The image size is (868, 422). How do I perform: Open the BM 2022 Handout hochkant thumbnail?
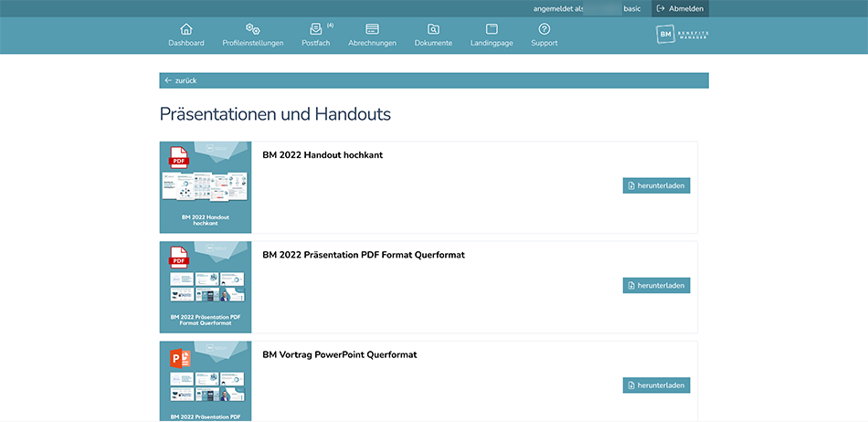[x=206, y=186]
